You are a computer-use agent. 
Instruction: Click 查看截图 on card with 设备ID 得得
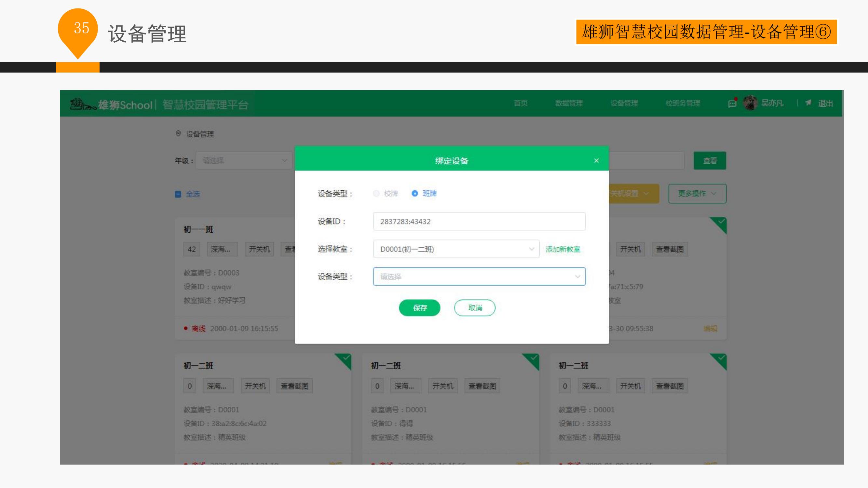[x=482, y=386]
